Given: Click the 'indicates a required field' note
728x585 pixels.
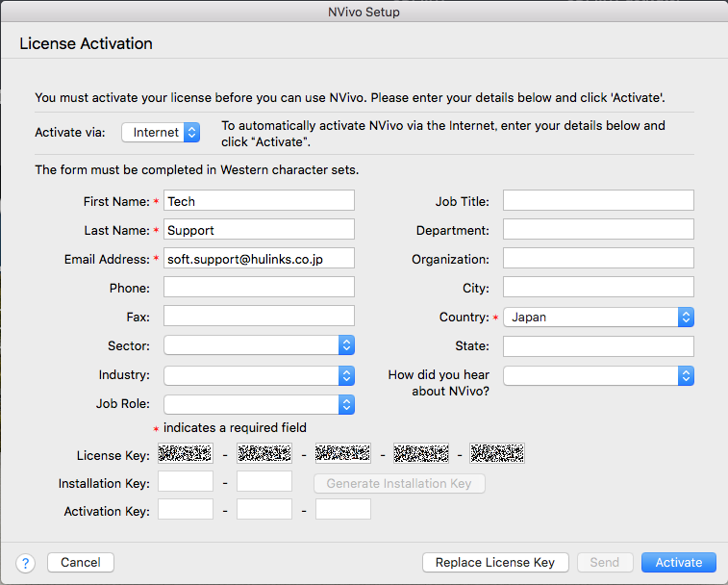Looking at the screenshot, I should tap(235, 427).
